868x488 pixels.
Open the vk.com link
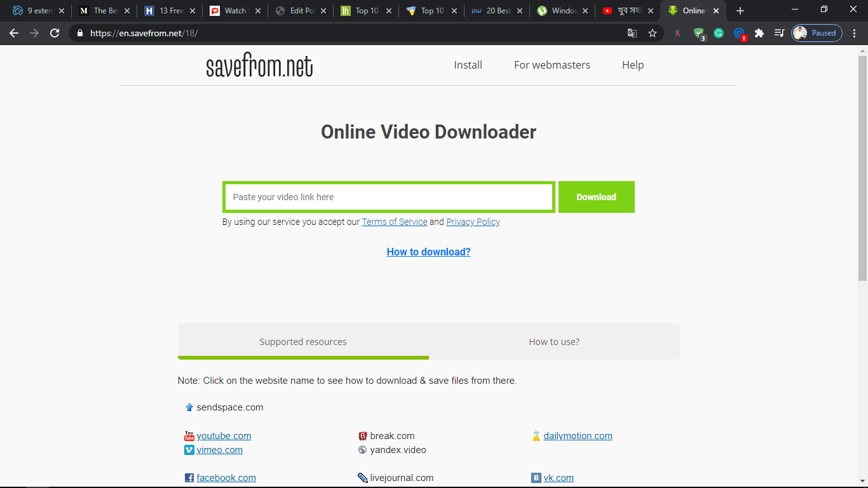coord(559,478)
